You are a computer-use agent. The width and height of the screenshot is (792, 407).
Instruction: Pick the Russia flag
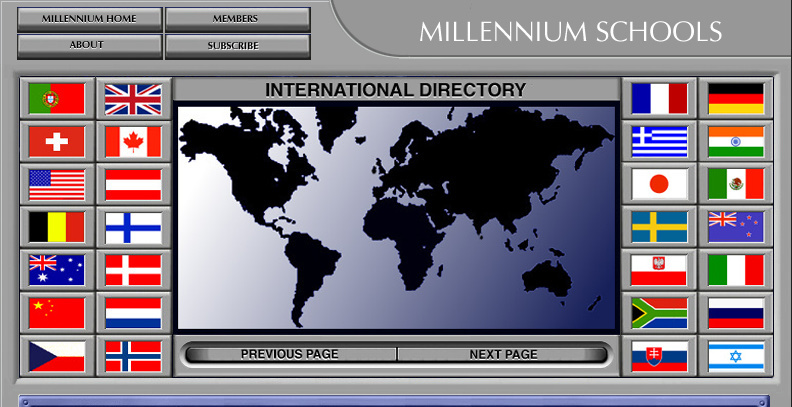tap(736, 313)
